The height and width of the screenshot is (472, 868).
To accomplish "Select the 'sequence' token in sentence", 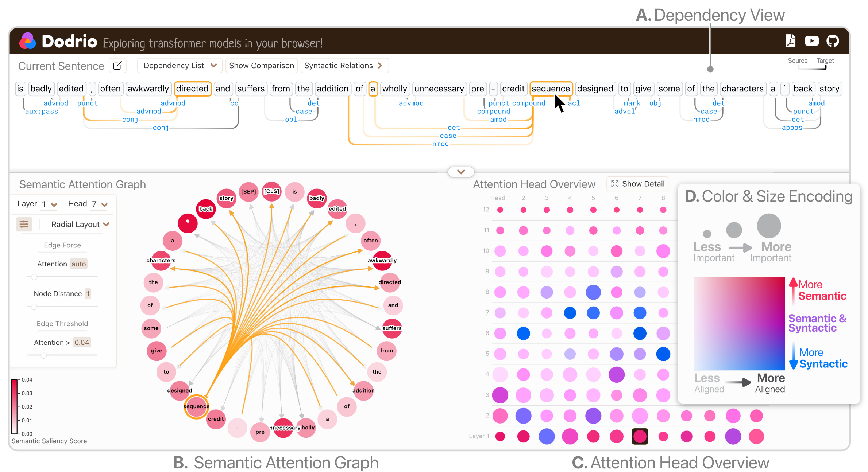I will point(551,89).
